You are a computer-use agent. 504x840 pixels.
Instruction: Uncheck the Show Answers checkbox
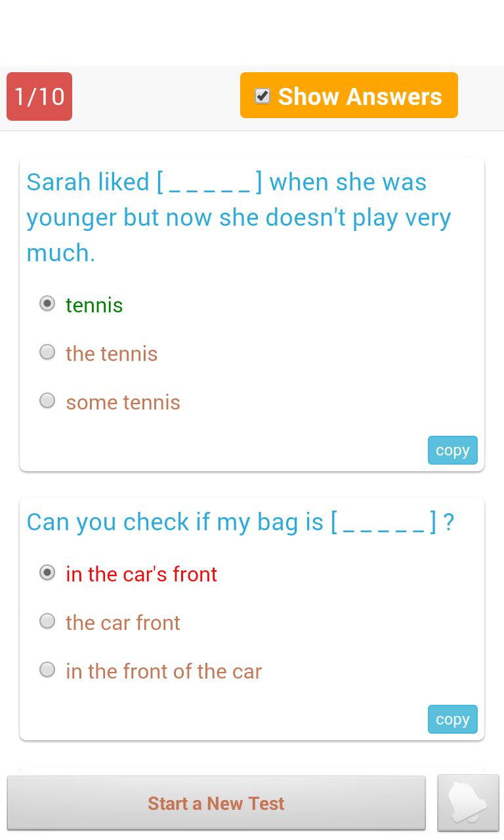click(262, 95)
